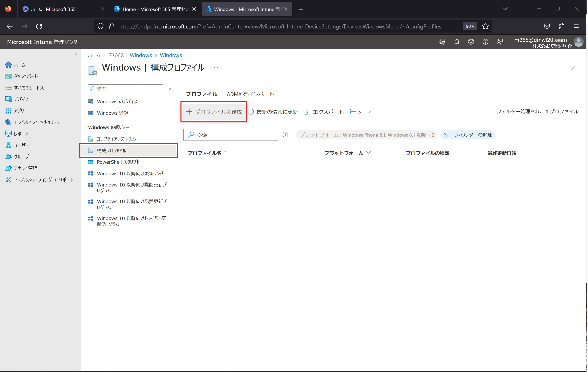Screen dimensions: 588x373
Task: Click エクスポート button
Action: [325, 112]
